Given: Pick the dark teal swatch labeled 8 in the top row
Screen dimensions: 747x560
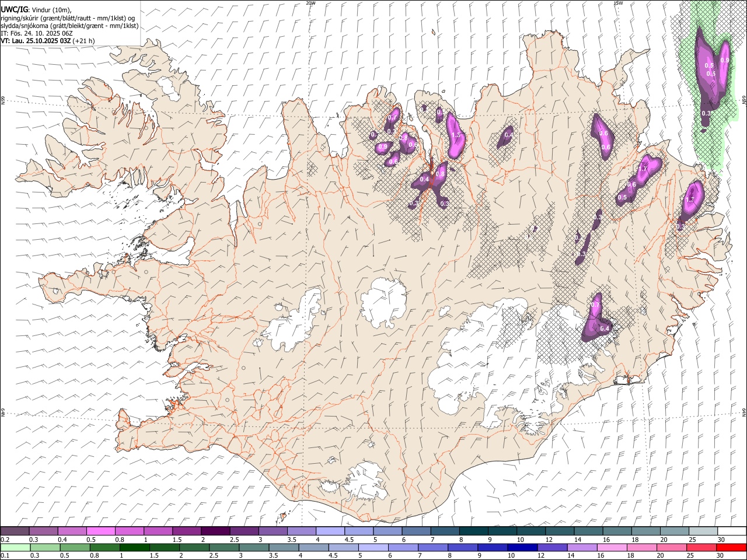Looking at the screenshot, I should [x=474, y=531].
